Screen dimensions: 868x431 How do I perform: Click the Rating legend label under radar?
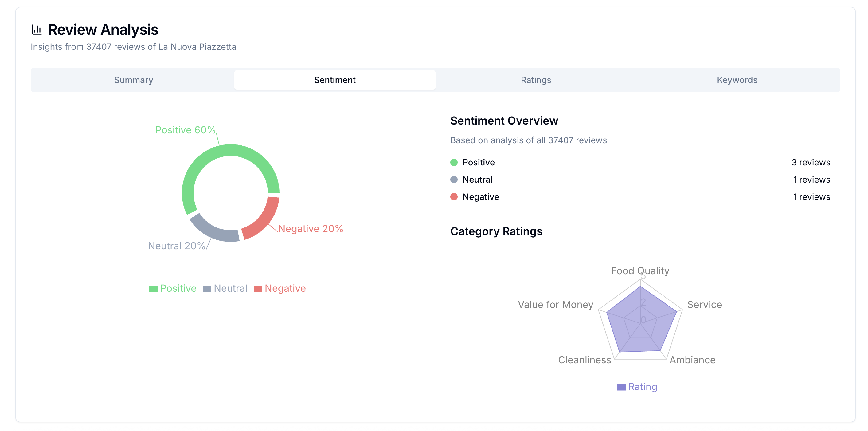(x=643, y=387)
